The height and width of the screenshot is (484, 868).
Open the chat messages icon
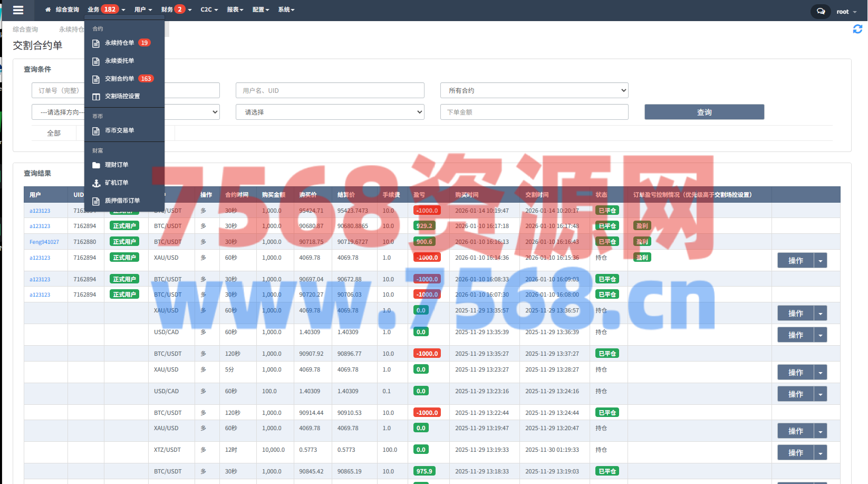pos(821,11)
